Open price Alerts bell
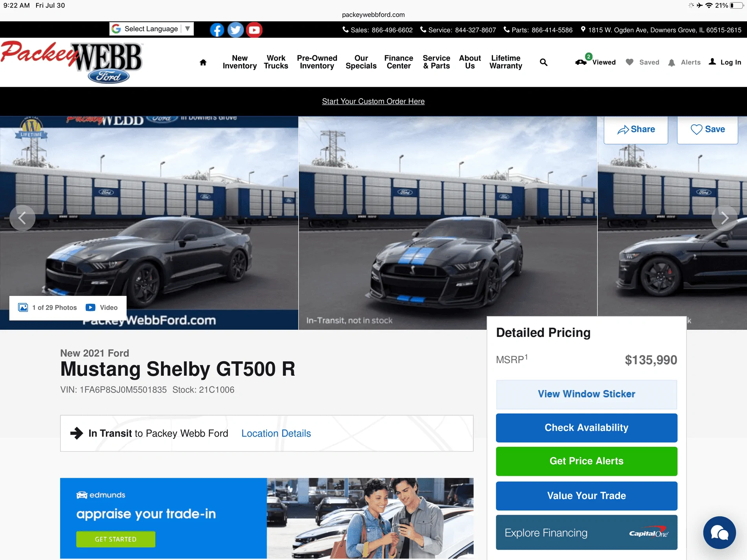The height and width of the screenshot is (560, 747). pyautogui.click(x=684, y=62)
